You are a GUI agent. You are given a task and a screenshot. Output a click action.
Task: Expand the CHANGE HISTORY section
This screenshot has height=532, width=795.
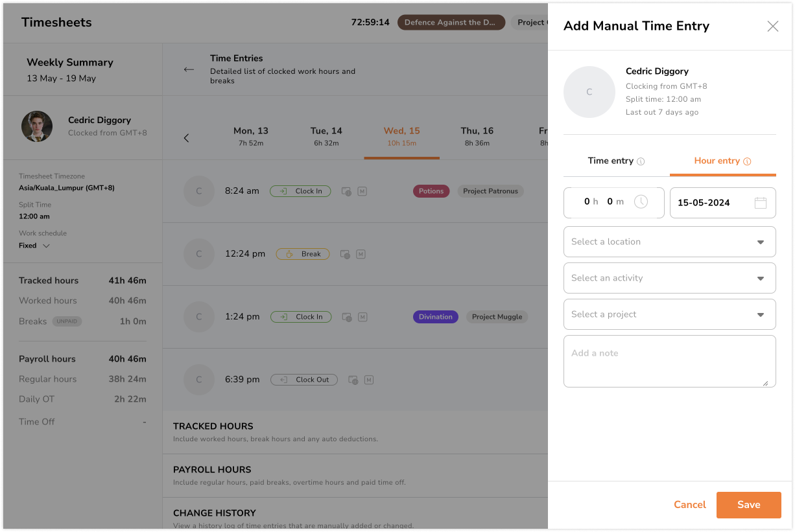pos(355,515)
